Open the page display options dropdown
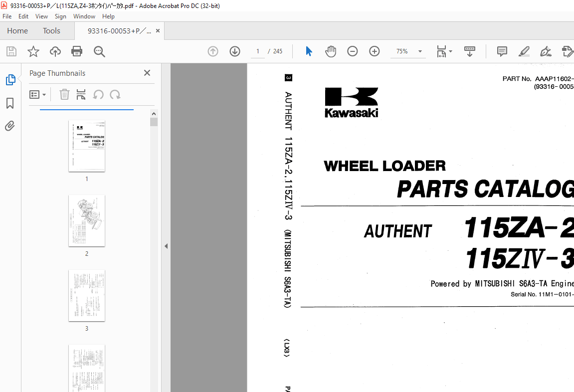 click(444, 51)
